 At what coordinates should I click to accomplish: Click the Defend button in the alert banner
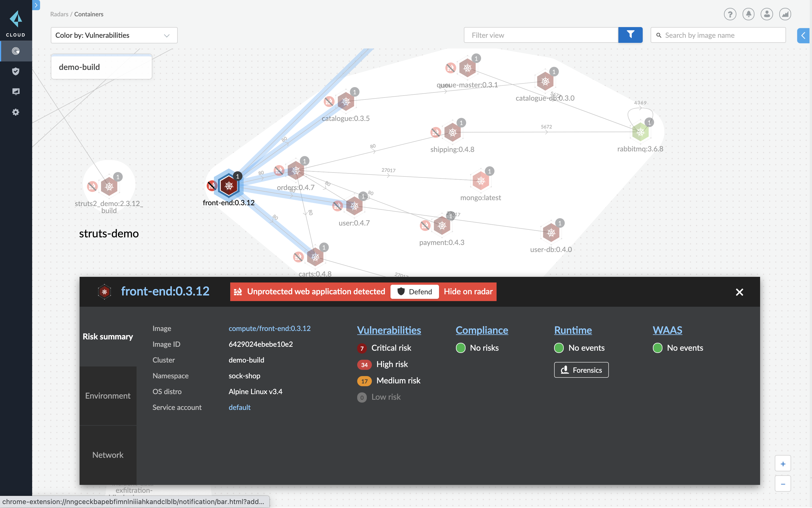[414, 291]
